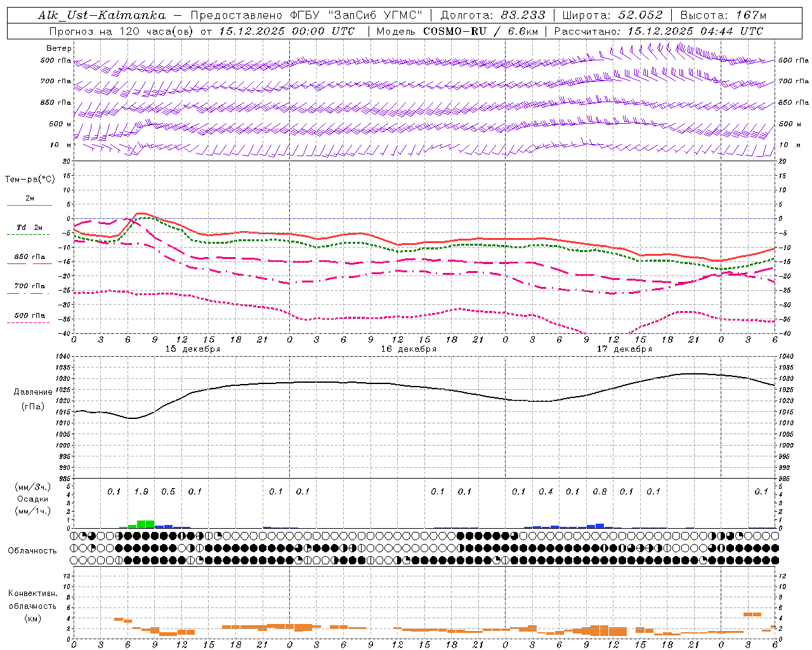812x650 pixels.
Task: Click the 15 декабря date label
Action: pyautogui.click(x=193, y=349)
